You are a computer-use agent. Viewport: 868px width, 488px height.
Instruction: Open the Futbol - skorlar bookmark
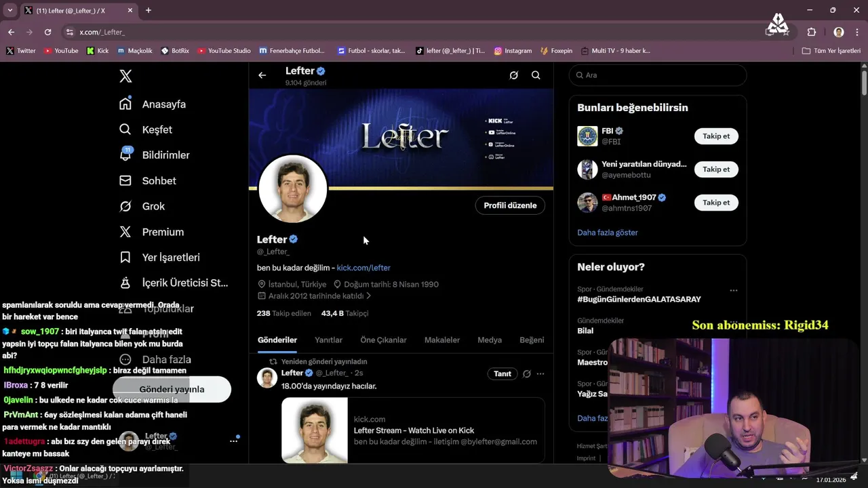[x=371, y=51]
